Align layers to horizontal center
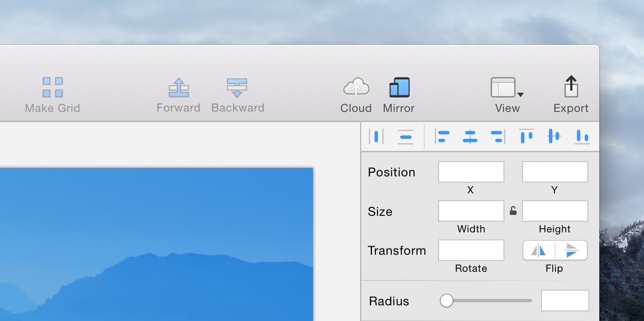Image resolution: width=644 pixels, height=321 pixels. pos(470,137)
